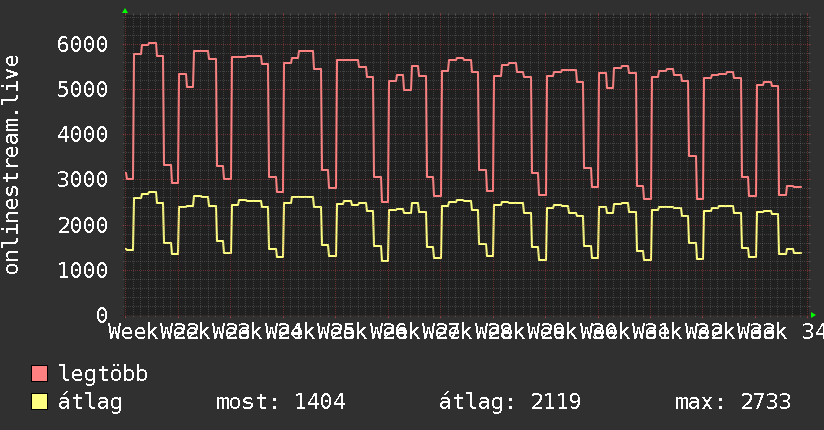Click the yellow átlag legend swatch
Screen dimensions: 824x430
(x=39, y=402)
